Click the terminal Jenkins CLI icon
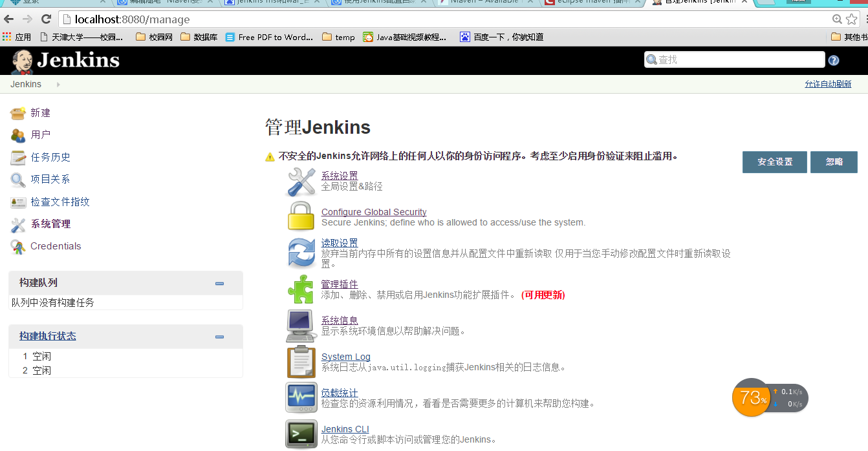 pos(301,434)
